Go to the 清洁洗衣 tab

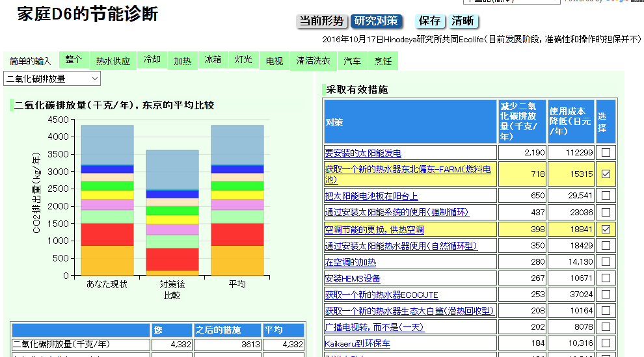pyautogui.click(x=313, y=61)
